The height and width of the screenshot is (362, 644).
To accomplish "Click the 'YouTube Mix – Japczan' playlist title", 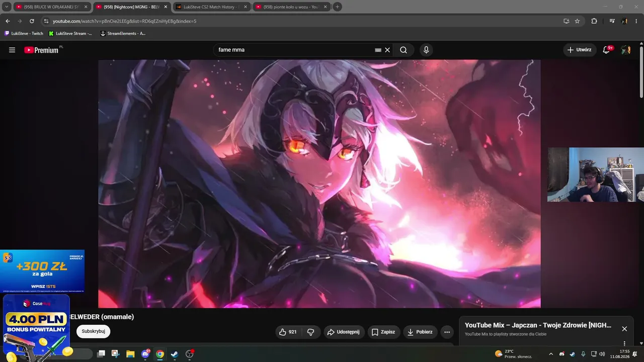I will point(538,325).
